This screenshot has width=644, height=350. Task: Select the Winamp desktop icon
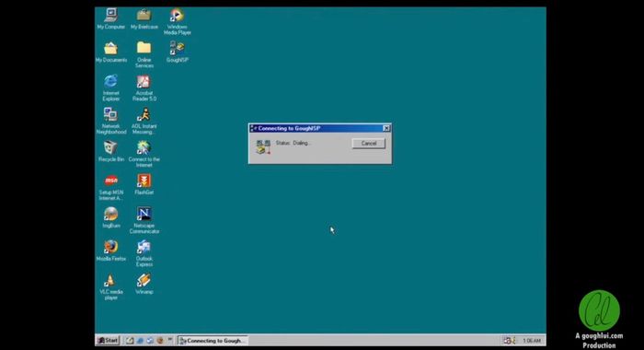click(x=144, y=285)
